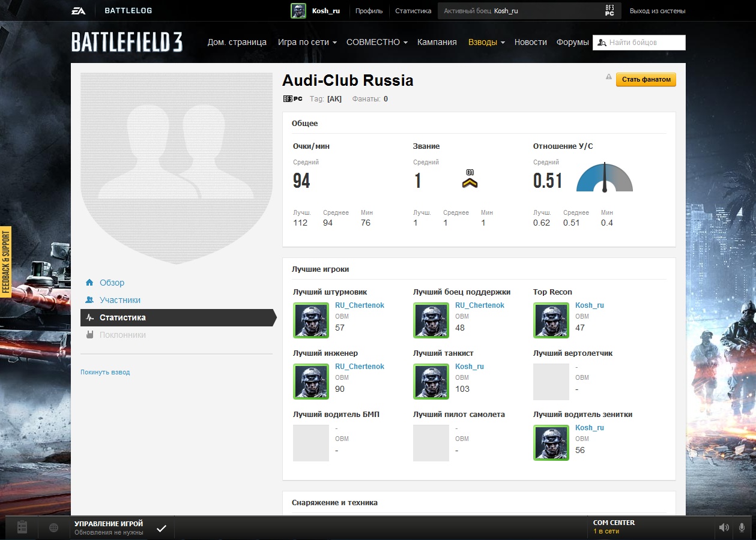Click the Audi-Club Russia platoon title
The height and width of the screenshot is (540, 756).
coord(348,80)
